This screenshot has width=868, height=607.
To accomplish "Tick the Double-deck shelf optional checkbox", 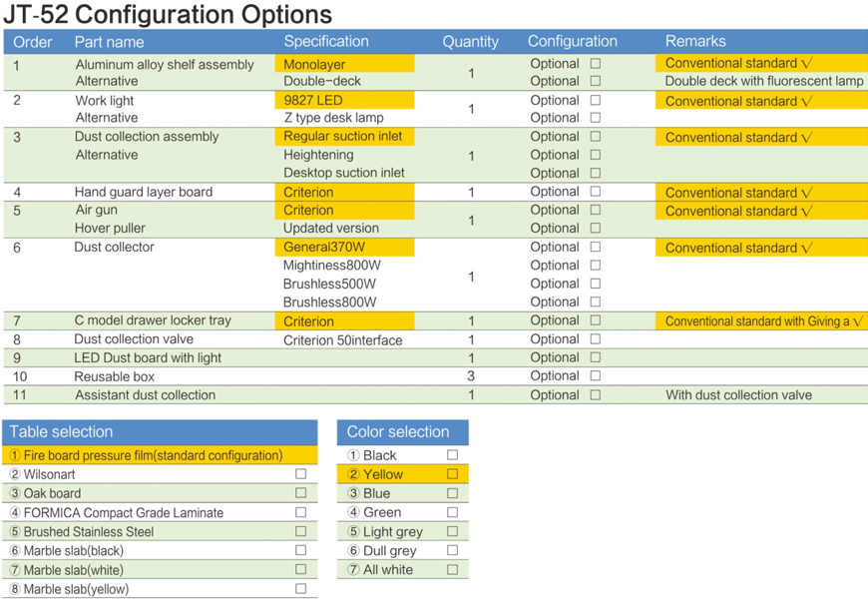I will pyautogui.click(x=596, y=81).
